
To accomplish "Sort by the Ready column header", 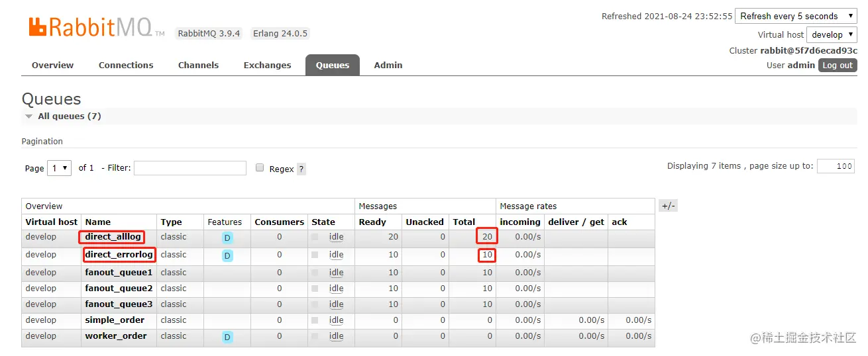I will (x=372, y=222).
